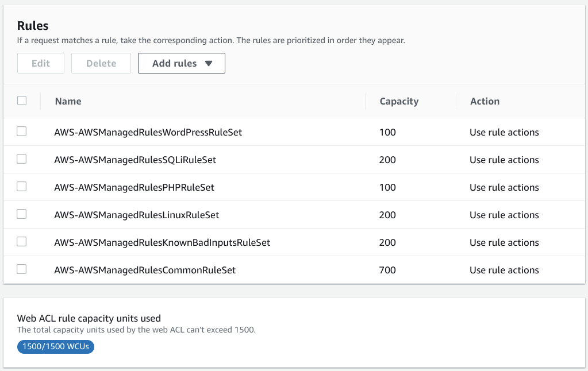Click the 200 capacity value for SQLiRuleSet
The image size is (588, 371).
(387, 160)
